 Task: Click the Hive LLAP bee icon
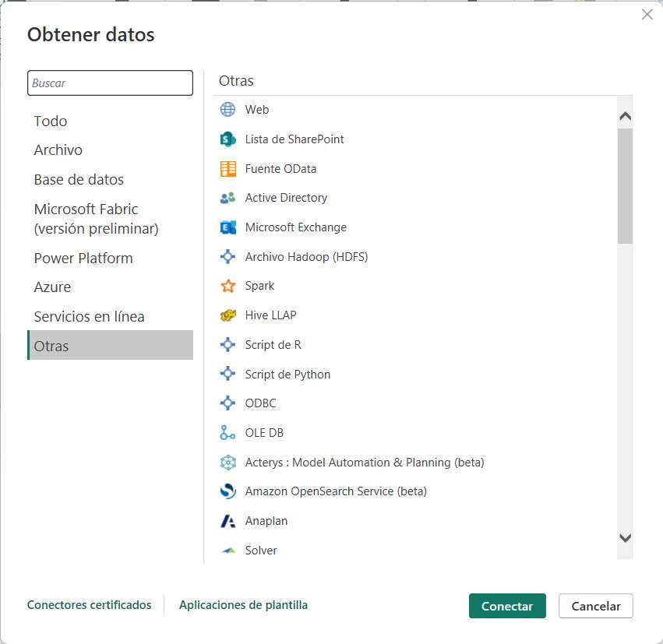coord(227,315)
